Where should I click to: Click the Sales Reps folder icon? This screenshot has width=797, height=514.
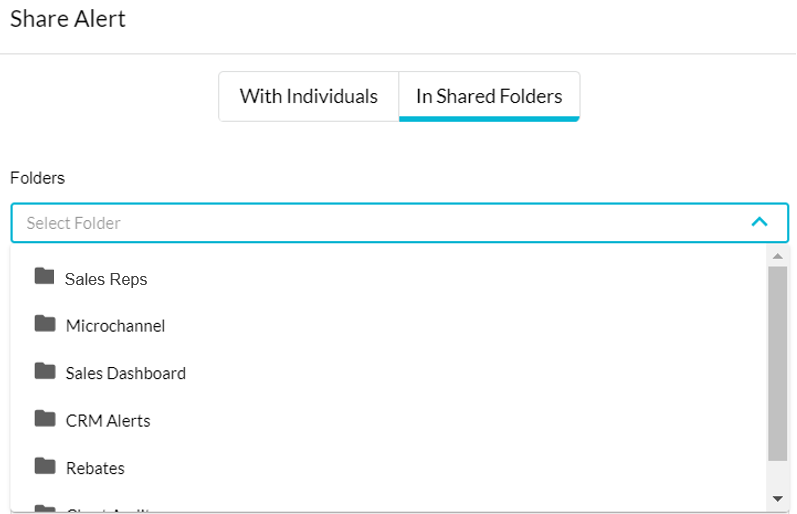point(45,277)
